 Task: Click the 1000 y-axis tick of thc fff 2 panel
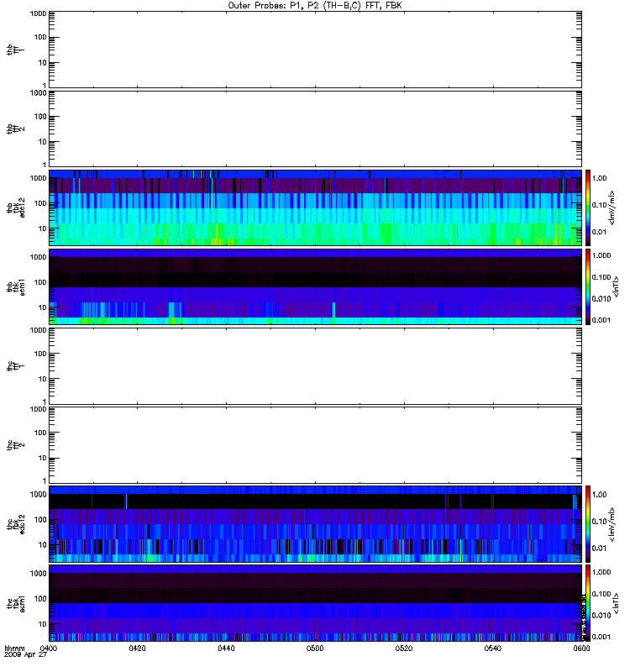(x=38, y=409)
